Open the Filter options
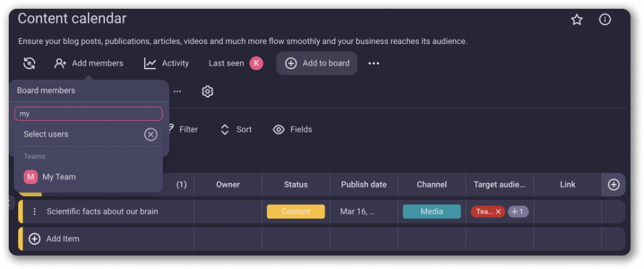644x269 pixels. (182, 129)
